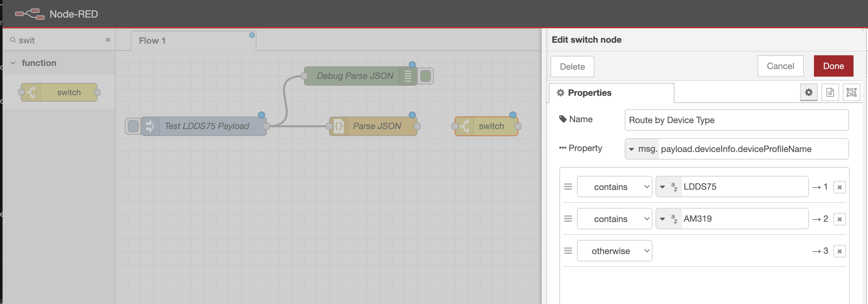Clear the palette search filter
This screenshot has height=304, width=868.
pyautogui.click(x=108, y=40)
